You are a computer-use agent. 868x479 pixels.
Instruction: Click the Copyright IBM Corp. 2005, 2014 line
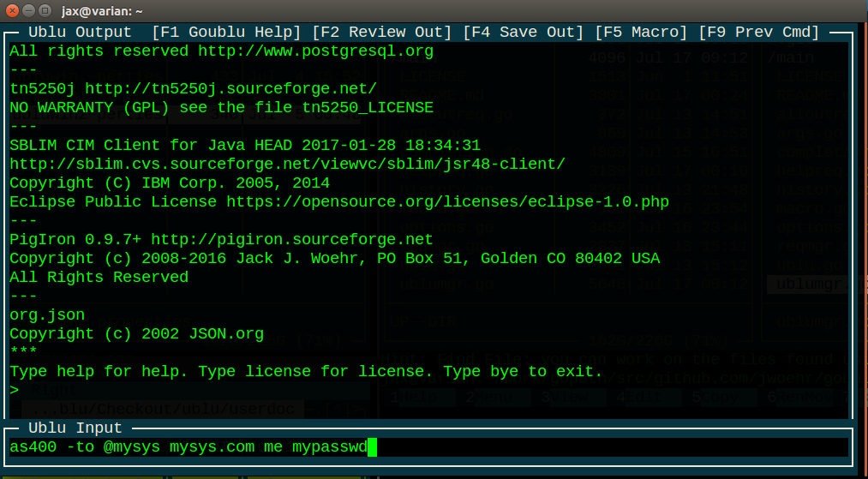click(170, 183)
